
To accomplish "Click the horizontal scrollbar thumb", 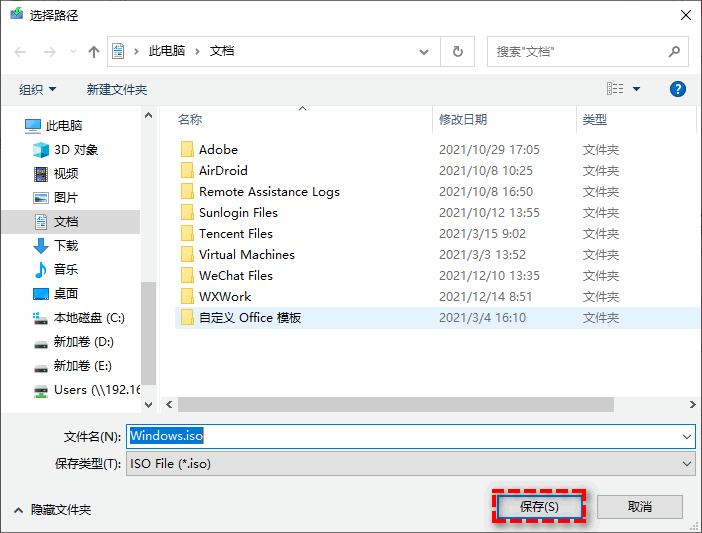I will point(396,405).
